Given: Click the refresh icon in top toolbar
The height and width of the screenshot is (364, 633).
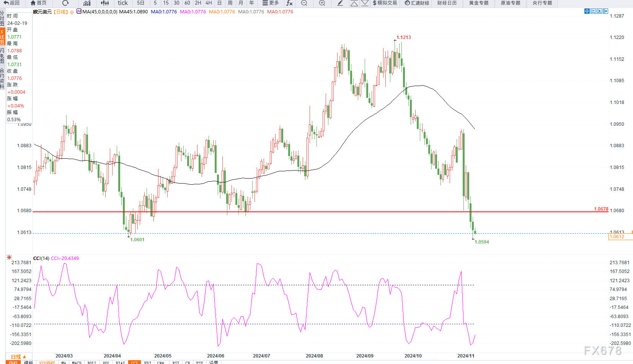Looking at the screenshot, I should pos(65,3).
